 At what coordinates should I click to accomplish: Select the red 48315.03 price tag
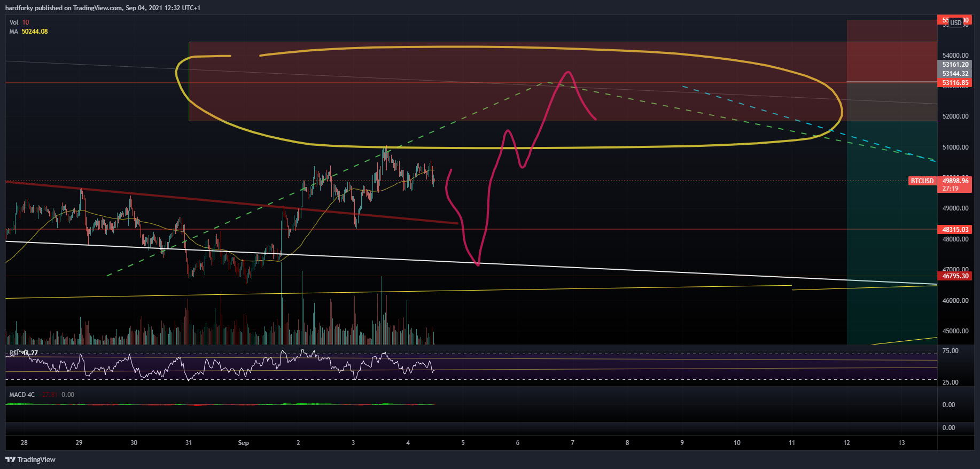[955, 230]
